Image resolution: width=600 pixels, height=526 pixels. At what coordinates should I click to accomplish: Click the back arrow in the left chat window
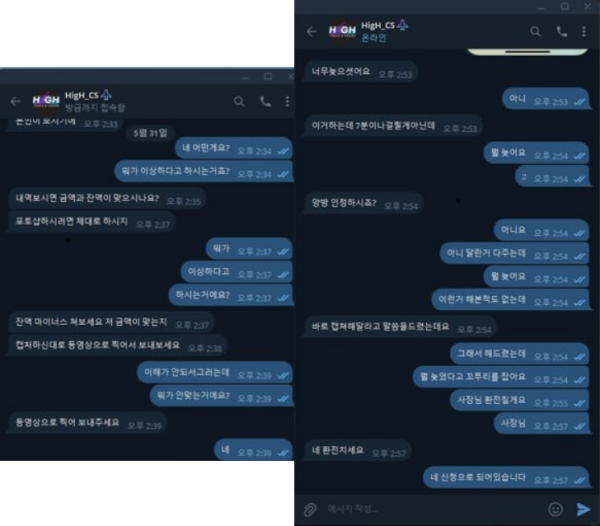pos(15,101)
